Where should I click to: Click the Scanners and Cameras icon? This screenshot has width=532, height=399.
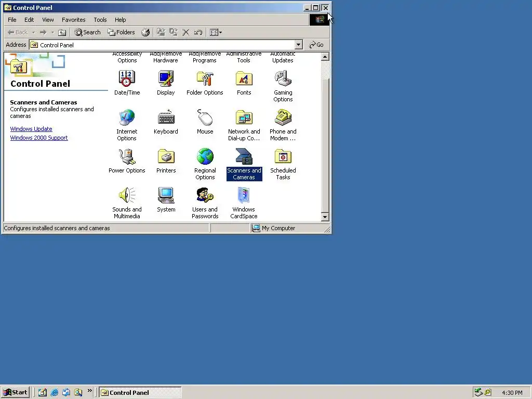(x=244, y=157)
